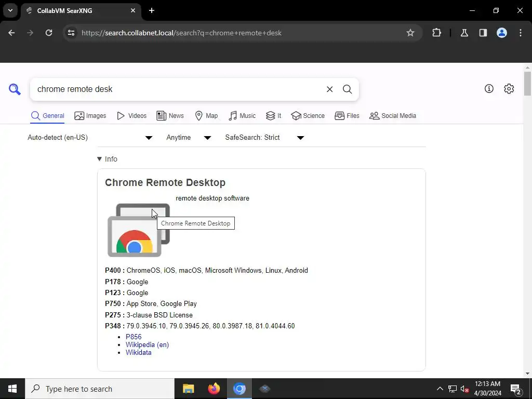Open Firefox from the taskbar
The width and height of the screenshot is (532, 399).
pos(214,389)
